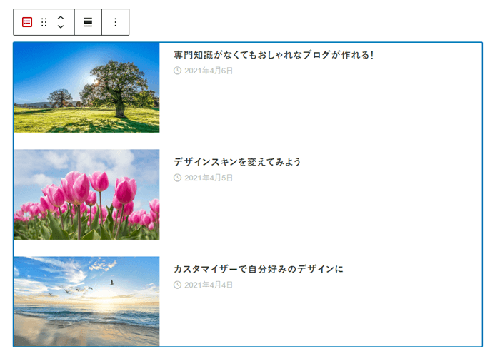
Task: Grab the block drag handle dots
Action: coord(44,22)
